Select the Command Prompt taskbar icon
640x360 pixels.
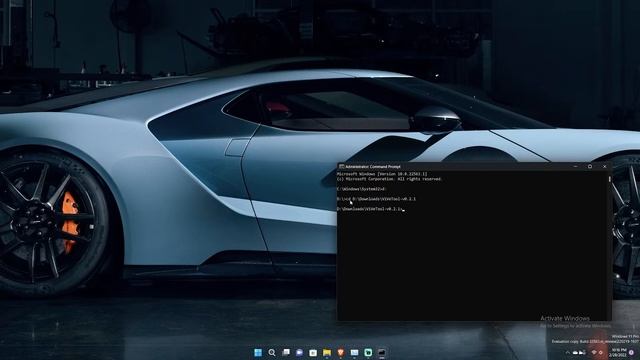point(382,353)
